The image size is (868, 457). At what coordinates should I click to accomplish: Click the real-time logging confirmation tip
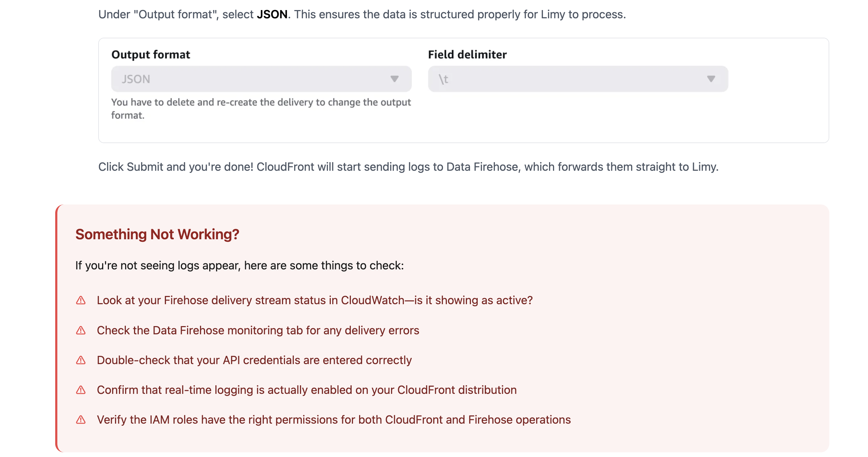point(307,390)
